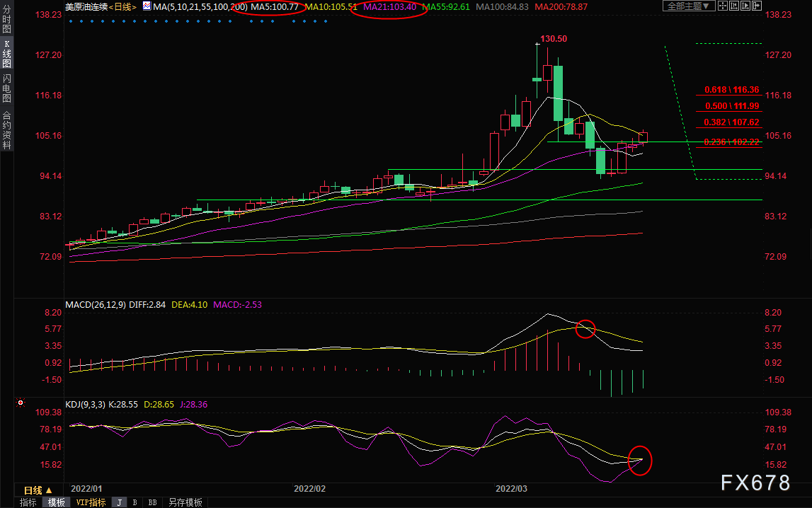Open the 分时图 sidebar view

pos(7,18)
